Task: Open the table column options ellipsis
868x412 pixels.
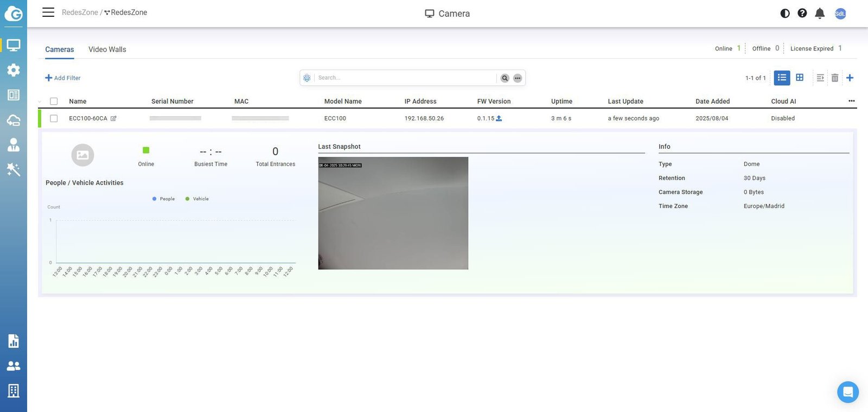Action: tap(851, 101)
